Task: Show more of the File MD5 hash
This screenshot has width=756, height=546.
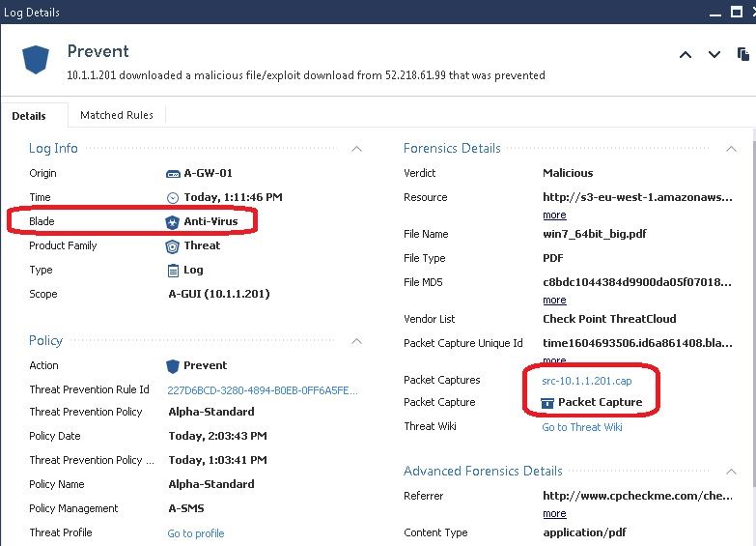Action: 554,300
